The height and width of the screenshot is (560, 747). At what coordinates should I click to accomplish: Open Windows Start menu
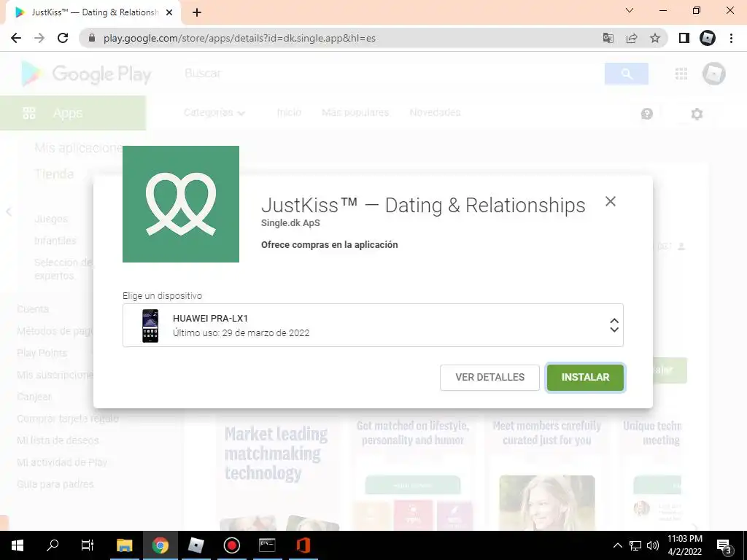tap(18, 545)
